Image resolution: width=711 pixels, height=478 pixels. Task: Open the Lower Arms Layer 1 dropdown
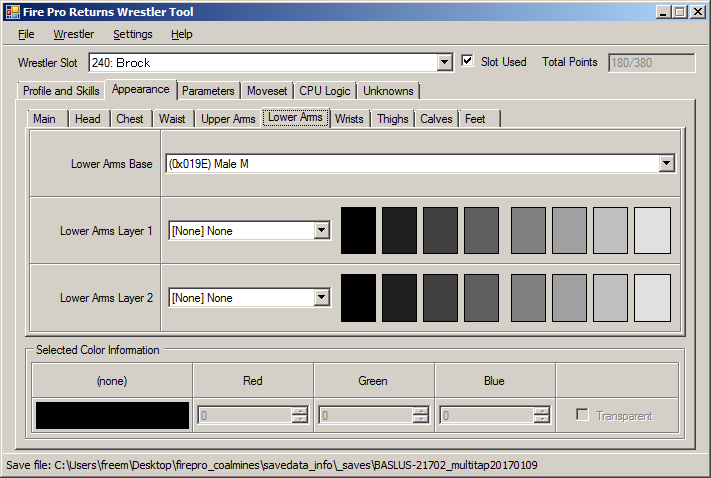[321, 231]
